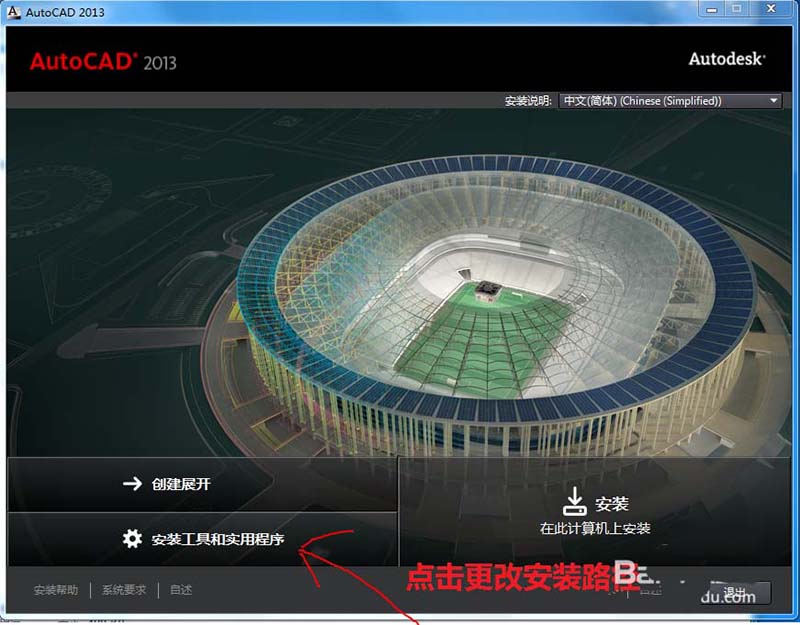Open the 中文(简体) Chinese Simplified combo box
Screen dimensions: 800x625
(x=670, y=101)
